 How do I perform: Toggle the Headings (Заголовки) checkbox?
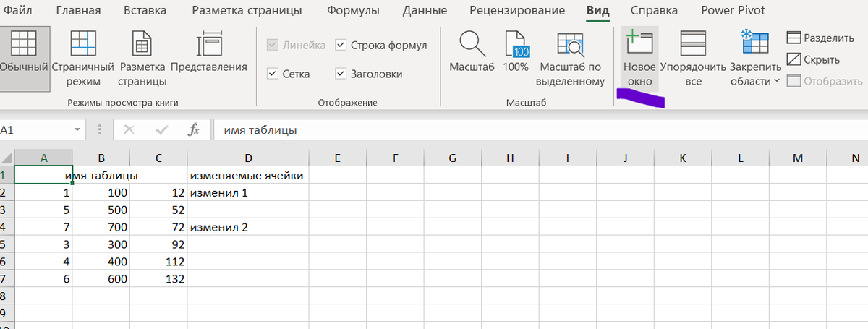click(x=341, y=74)
